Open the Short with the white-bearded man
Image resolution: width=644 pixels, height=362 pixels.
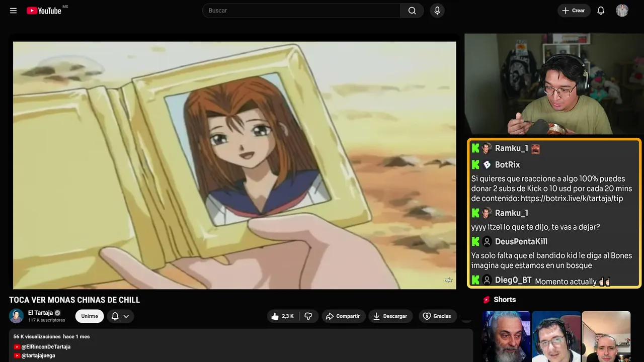click(x=506, y=336)
